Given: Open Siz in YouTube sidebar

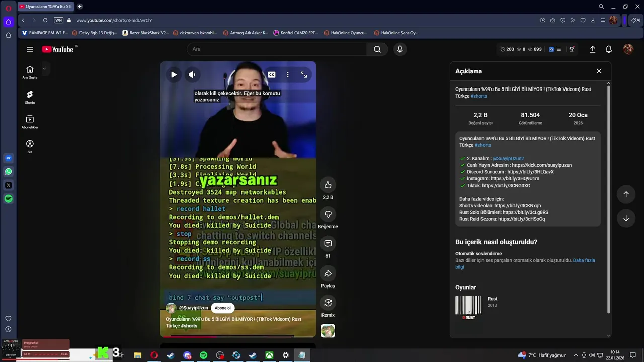Looking at the screenshot, I should [30, 147].
